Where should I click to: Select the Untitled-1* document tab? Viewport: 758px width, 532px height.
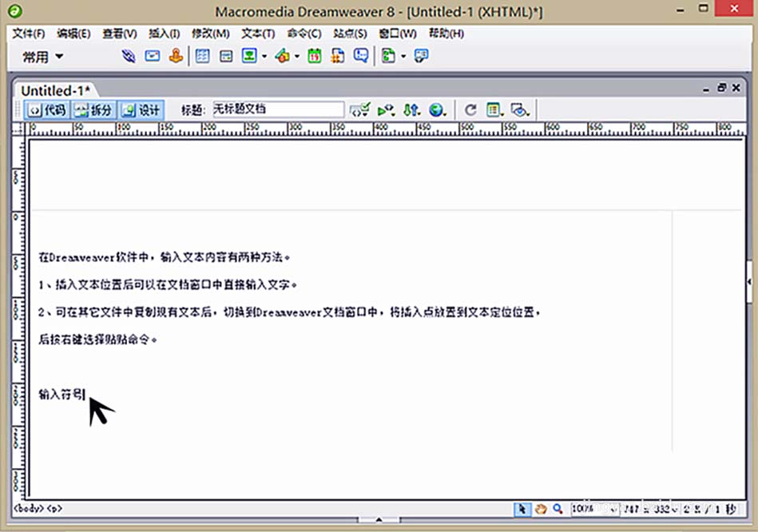pos(55,90)
